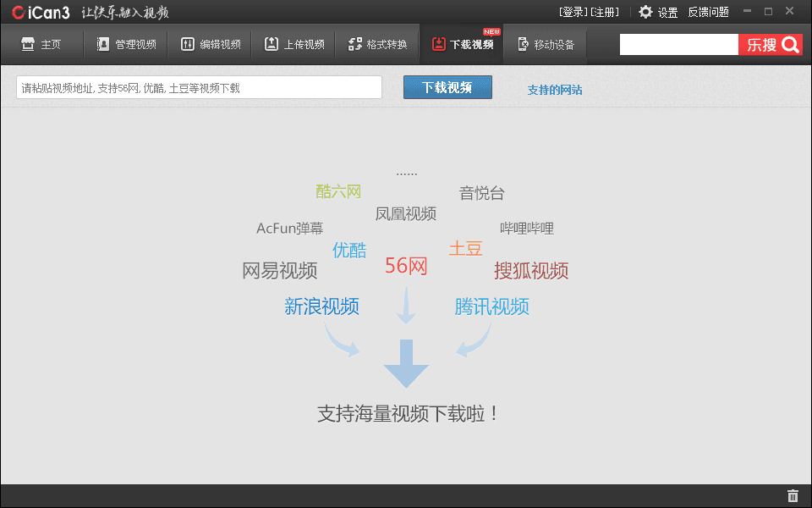
Task: Click the trash bin icon
Action: point(793,495)
